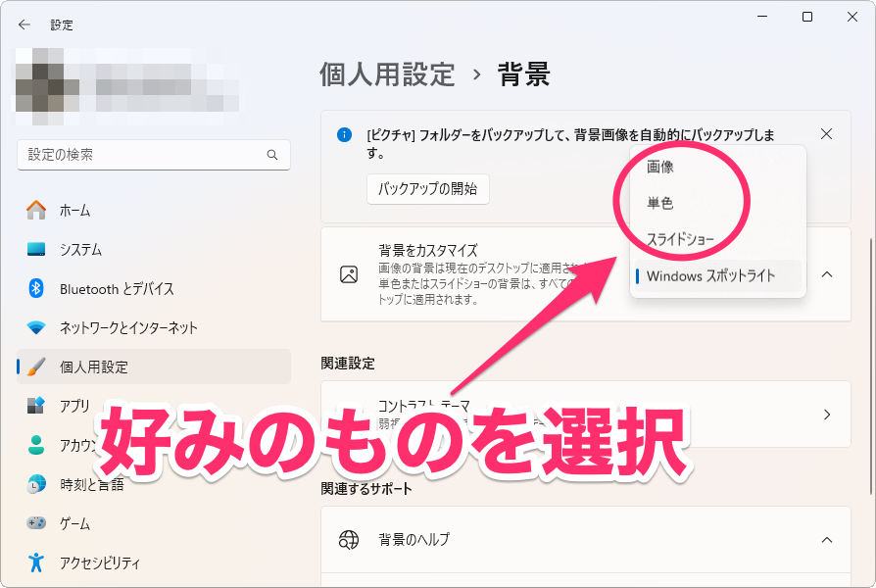
Task: Open コントラスト テーマ with its chevron
Action: 827,415
